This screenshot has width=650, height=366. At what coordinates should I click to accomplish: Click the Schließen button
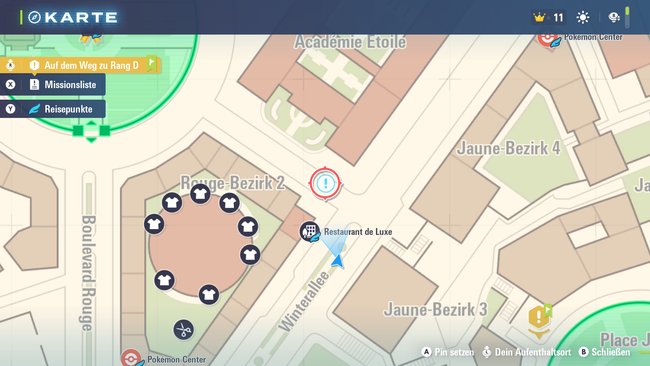pos(604,352)
